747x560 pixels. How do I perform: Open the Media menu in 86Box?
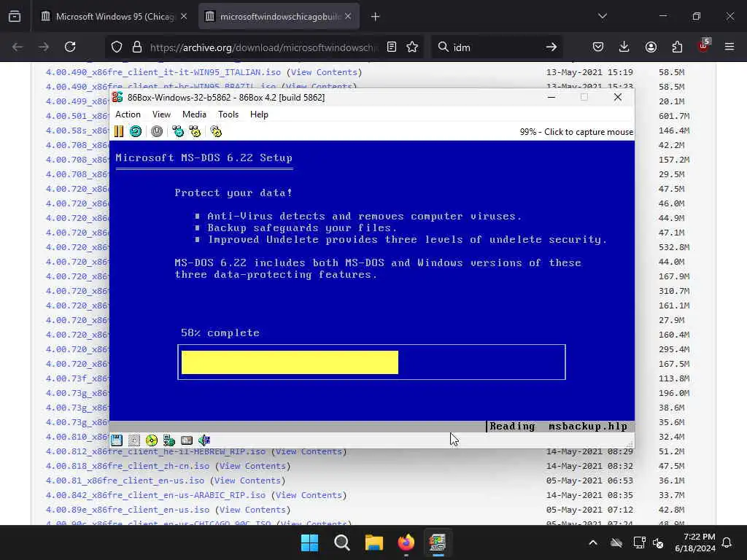[194, 114]
